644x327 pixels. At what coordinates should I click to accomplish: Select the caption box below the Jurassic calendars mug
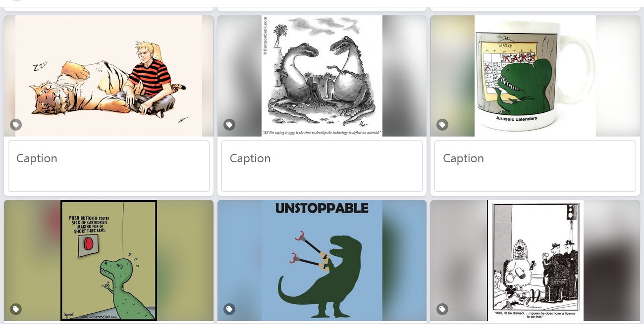coord(535,166)
